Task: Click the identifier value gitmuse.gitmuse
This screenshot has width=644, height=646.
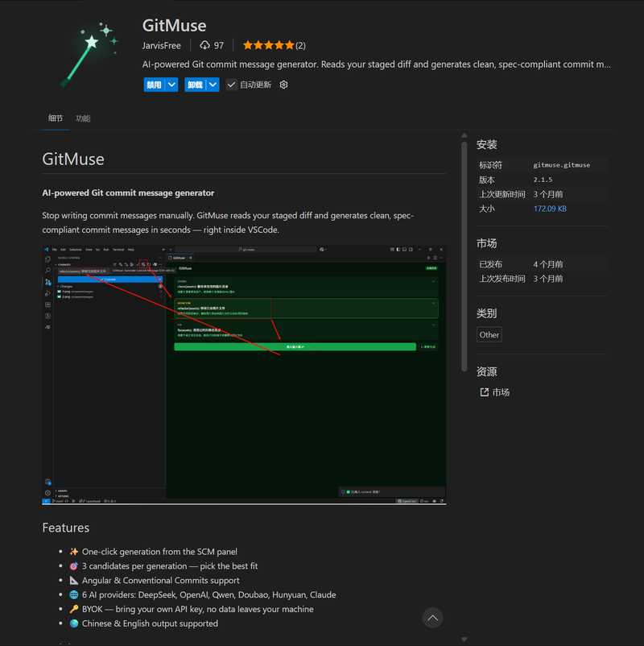Action: [562, 165]
